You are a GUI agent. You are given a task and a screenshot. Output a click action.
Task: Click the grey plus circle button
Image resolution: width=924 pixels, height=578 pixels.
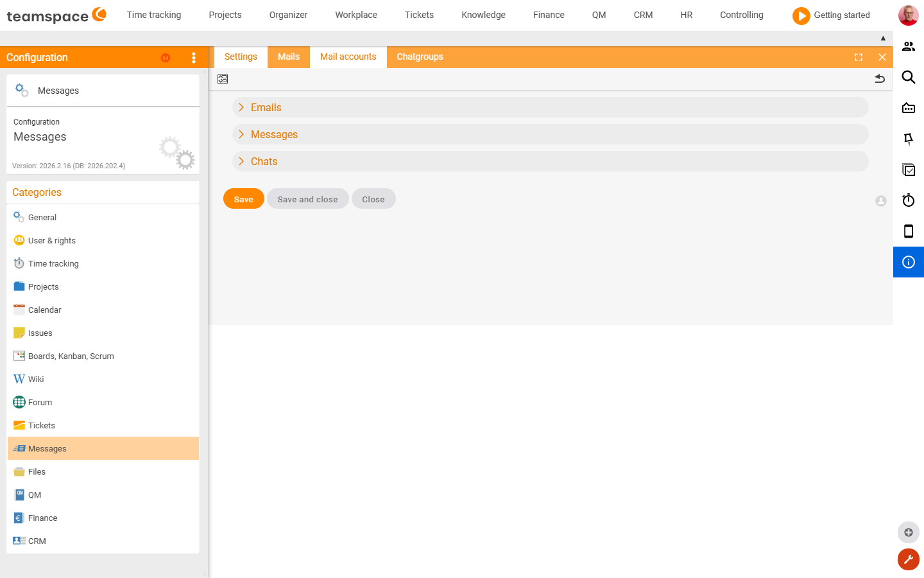point(909,532)
